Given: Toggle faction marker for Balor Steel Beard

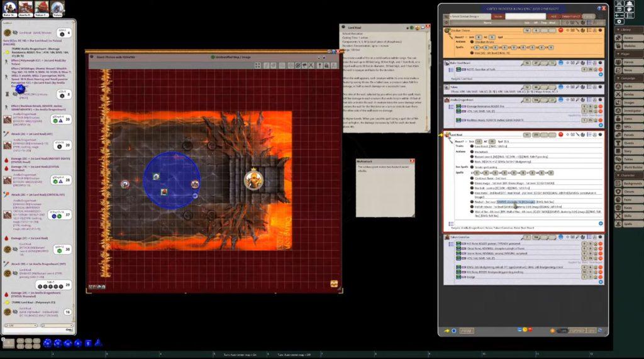Looking at the screenshot, I should tap(560, 64).
